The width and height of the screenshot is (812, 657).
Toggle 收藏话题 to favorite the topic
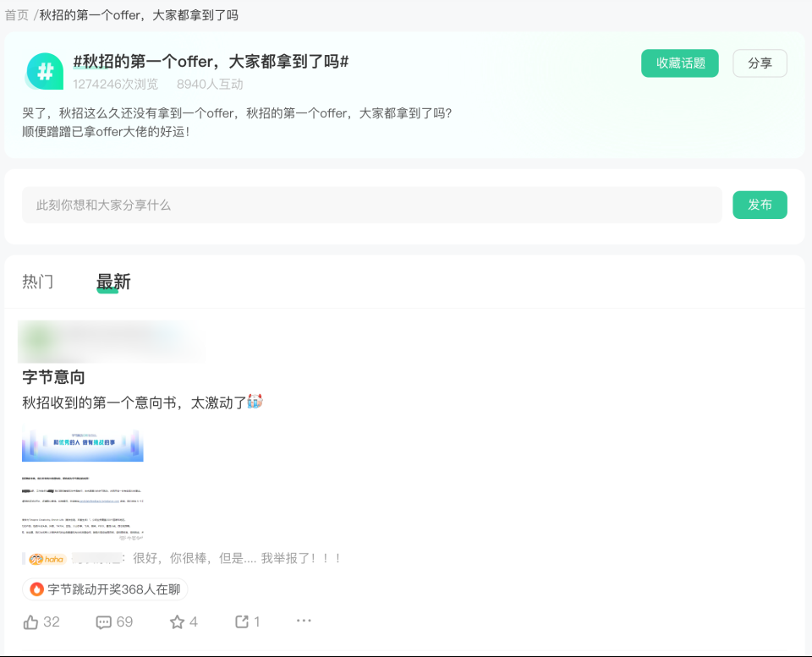click(x=679, y=63)
